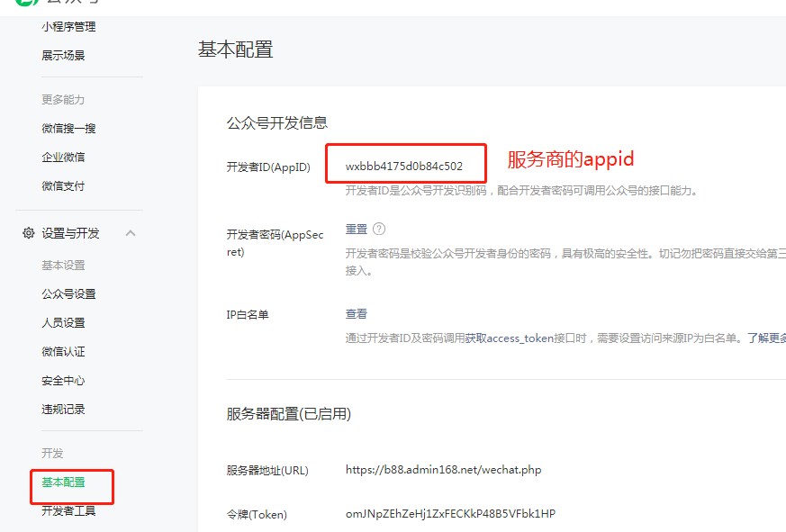786x532 pixels.
Task: Open 人员设置 in the sidebar
Action: click(63, 323)
